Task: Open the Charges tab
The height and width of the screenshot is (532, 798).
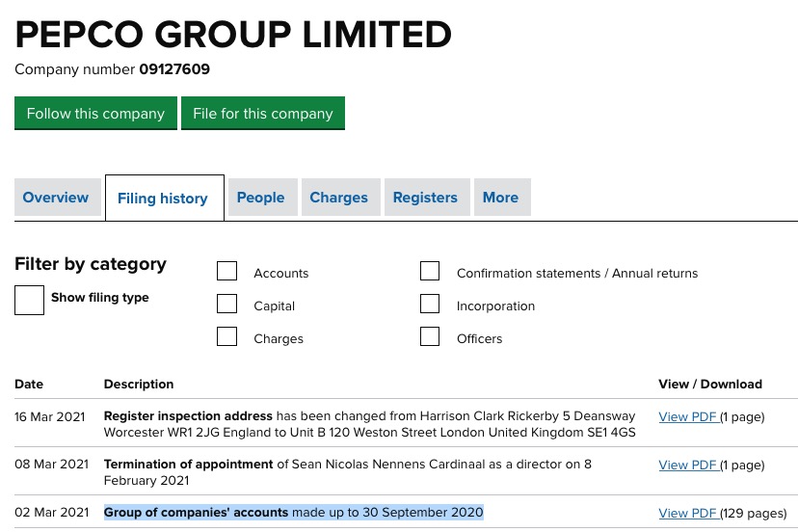Action: [x=338, y=198]
